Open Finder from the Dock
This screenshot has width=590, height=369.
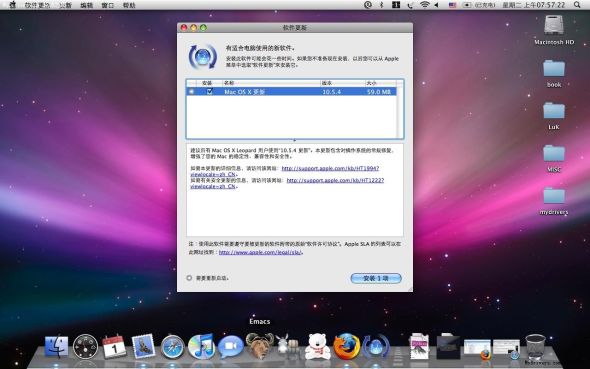pos(56,346)
